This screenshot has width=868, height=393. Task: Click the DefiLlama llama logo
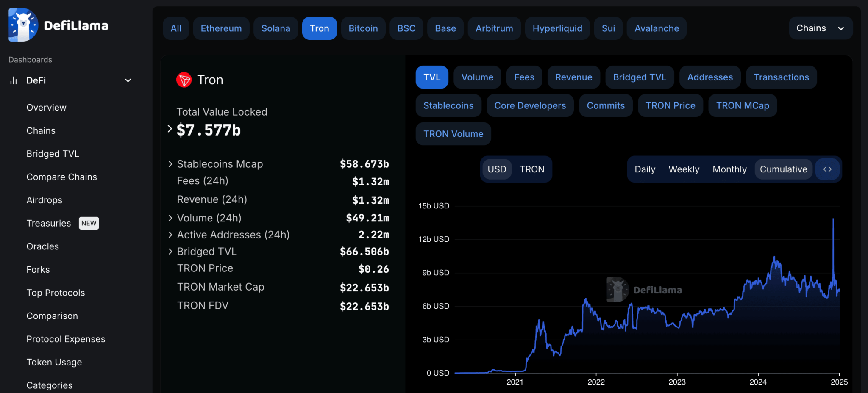23,25
